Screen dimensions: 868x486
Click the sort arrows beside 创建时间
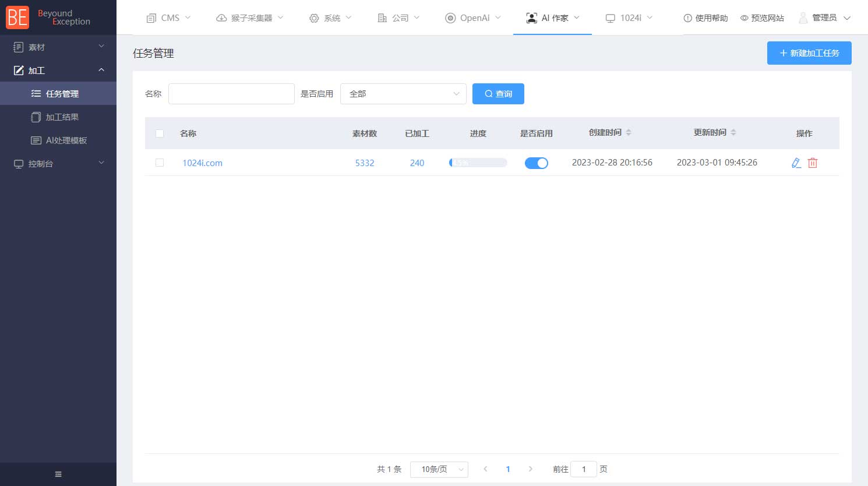point(629,133)
